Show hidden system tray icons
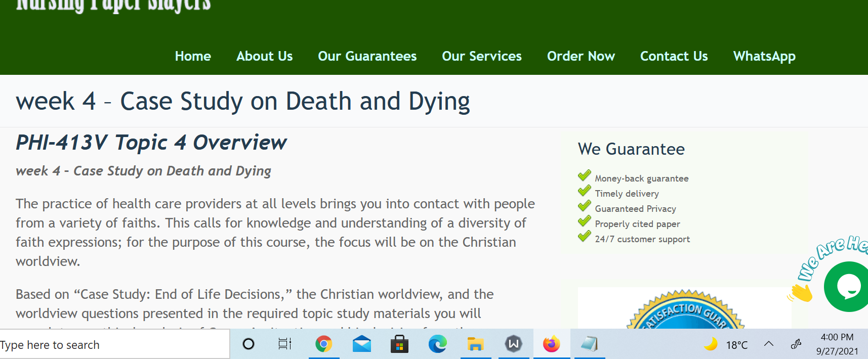868x359 pixels. [769, 344]
